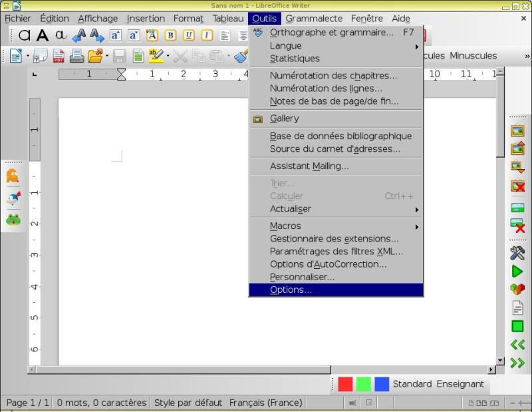Click the horizontal scrollbar thumb
The height and width of the screenshot is (412, 532).
[x=184, y=369]
